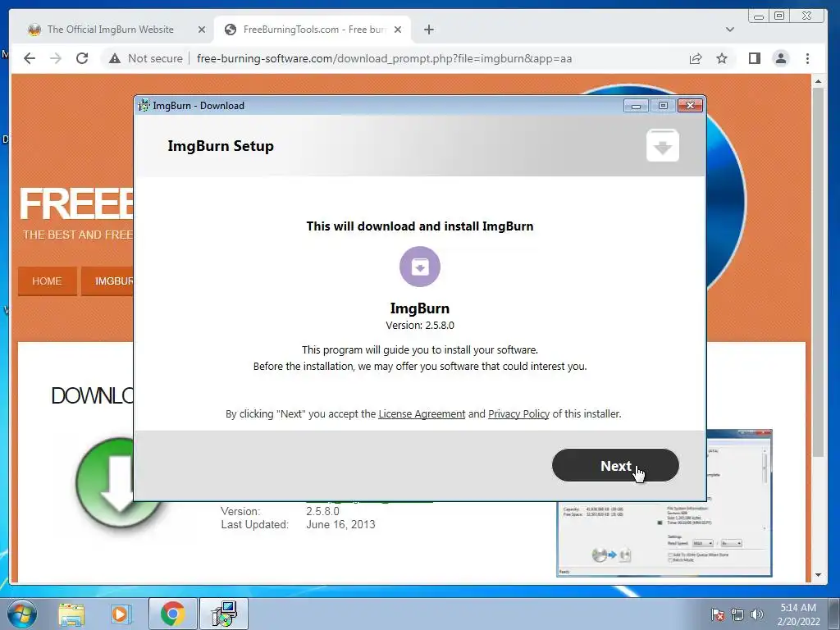Share this page via share icon
840x630 pixels.
(696, 58)
